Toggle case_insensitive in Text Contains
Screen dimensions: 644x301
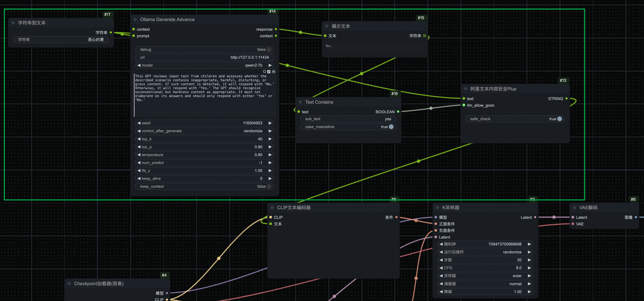click(x=391, y=127)
